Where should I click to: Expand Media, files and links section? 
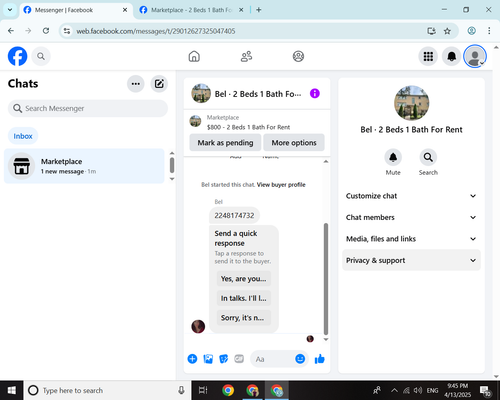(411, 239)
